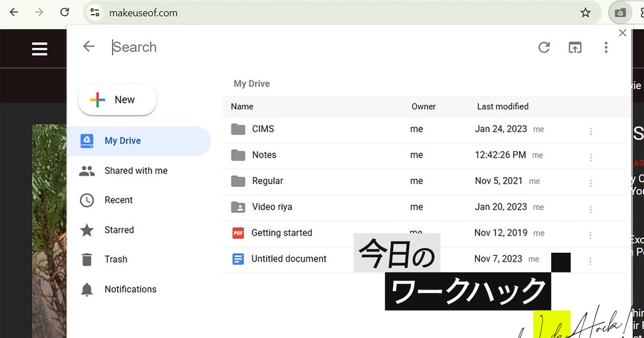Select the file name 'Video riya'
This screenshot has width=644, height=338.
[x=272, y=207]
